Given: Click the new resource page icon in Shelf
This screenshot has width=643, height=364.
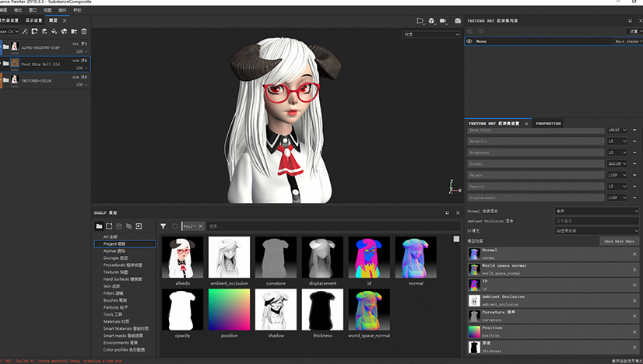Looking at the screenshot, I should [x=109, y=226].
